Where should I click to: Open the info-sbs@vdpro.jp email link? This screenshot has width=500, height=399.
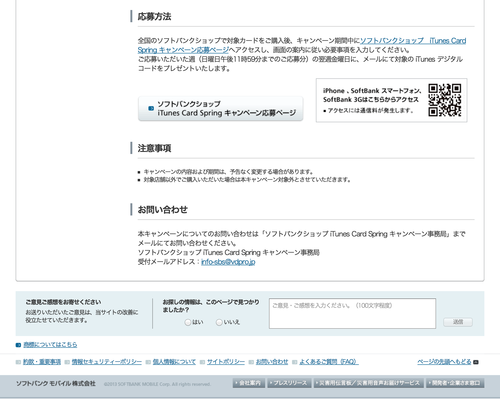coord(228,262)
